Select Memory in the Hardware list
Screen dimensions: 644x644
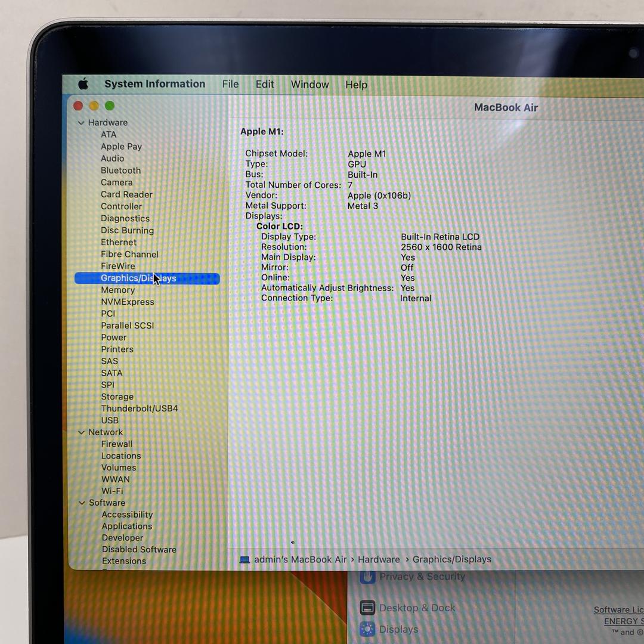117,290
